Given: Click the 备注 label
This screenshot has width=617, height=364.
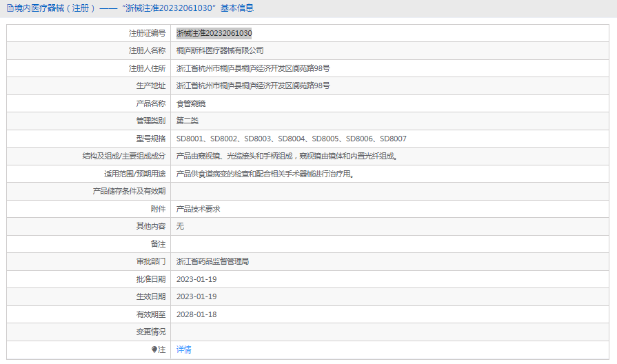Looking at the screenshot, I should click(158, 244).
